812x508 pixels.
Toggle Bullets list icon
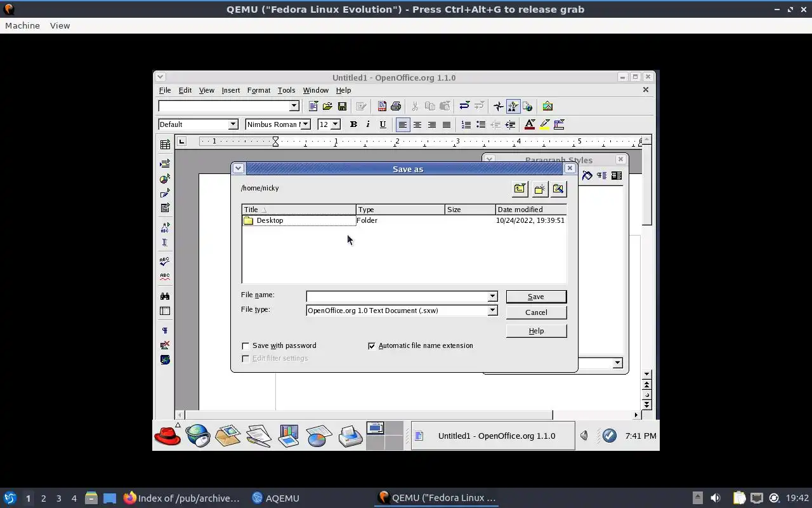[480, 124]
